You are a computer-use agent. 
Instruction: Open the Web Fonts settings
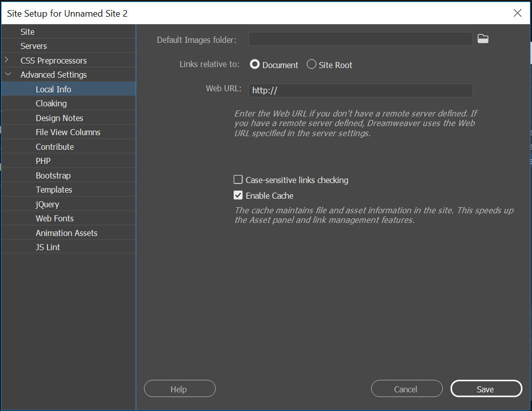tap(54, 218)
